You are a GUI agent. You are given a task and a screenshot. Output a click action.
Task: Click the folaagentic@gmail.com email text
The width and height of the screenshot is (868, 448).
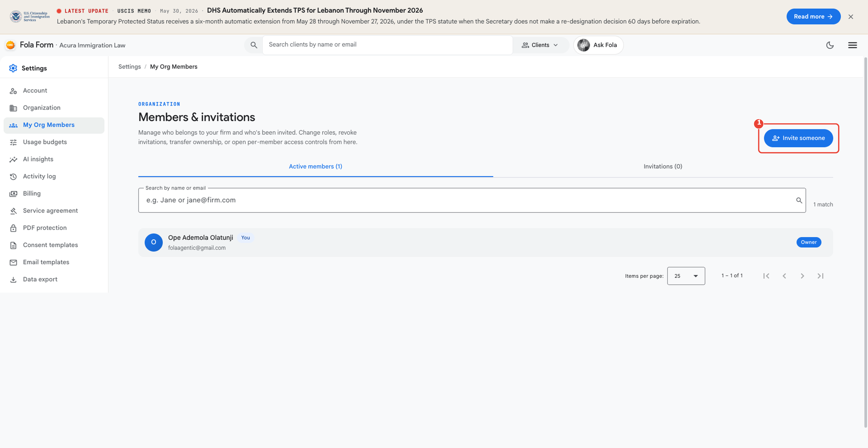(x=197, y=248)
